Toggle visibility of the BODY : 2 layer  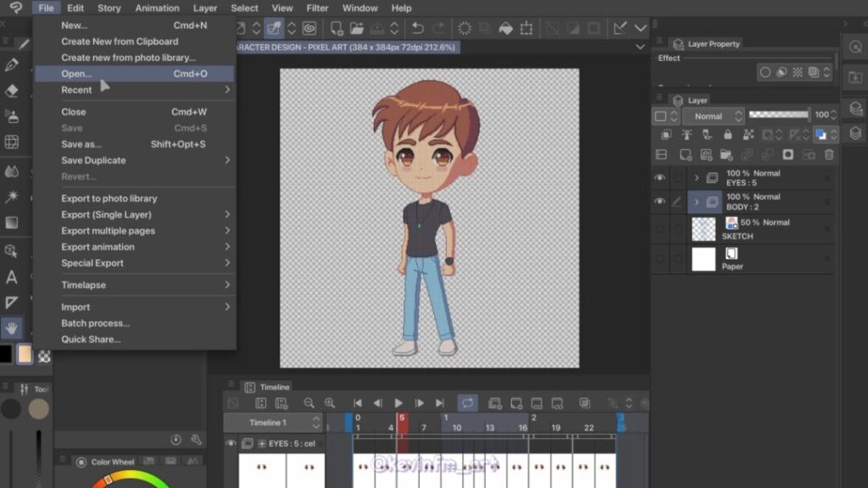(659, 202)
